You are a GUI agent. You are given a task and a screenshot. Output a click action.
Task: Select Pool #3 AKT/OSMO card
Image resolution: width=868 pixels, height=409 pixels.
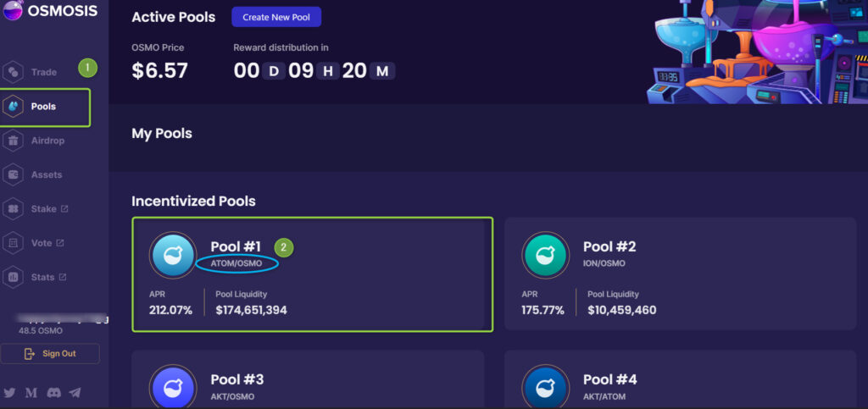[x=308, y=379]
